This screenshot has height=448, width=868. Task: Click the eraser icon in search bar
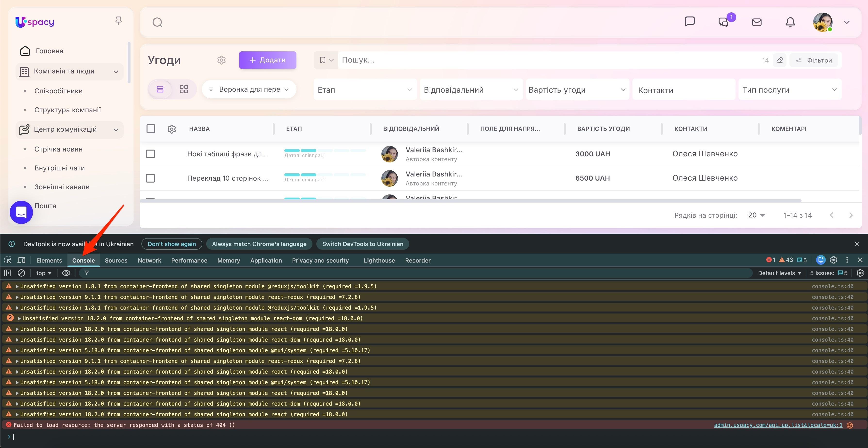(x=780, y=60)
